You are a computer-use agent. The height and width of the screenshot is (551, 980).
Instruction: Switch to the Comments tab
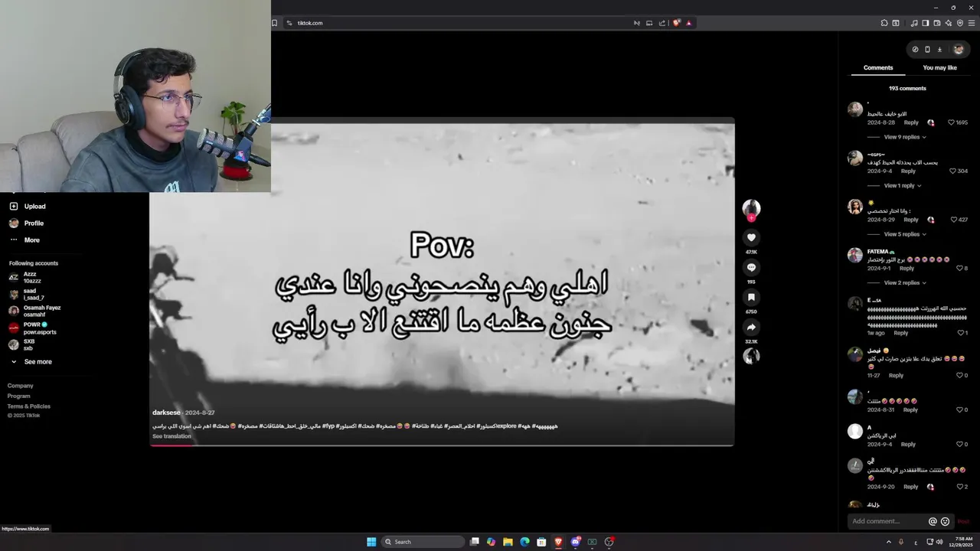click(878, 68)
